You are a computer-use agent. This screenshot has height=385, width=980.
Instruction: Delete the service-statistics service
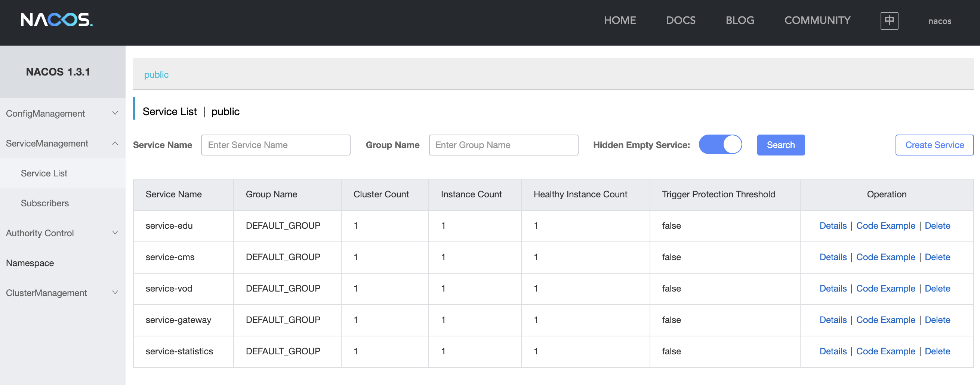coord(937,351)
